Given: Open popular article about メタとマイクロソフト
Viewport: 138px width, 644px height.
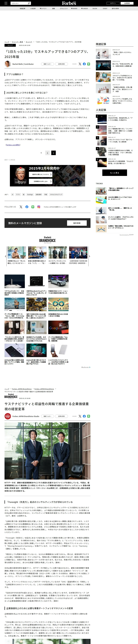Looking at the screenshot, I should [114, 141].
